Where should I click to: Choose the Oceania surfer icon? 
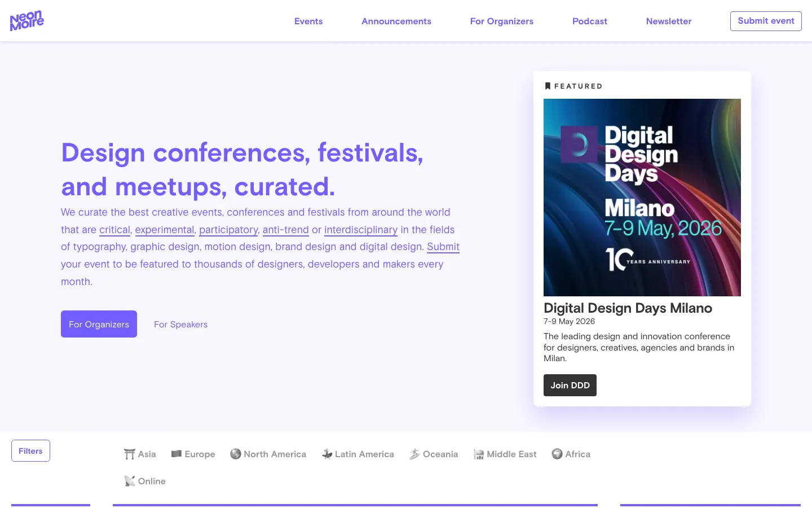click(414, 454)
